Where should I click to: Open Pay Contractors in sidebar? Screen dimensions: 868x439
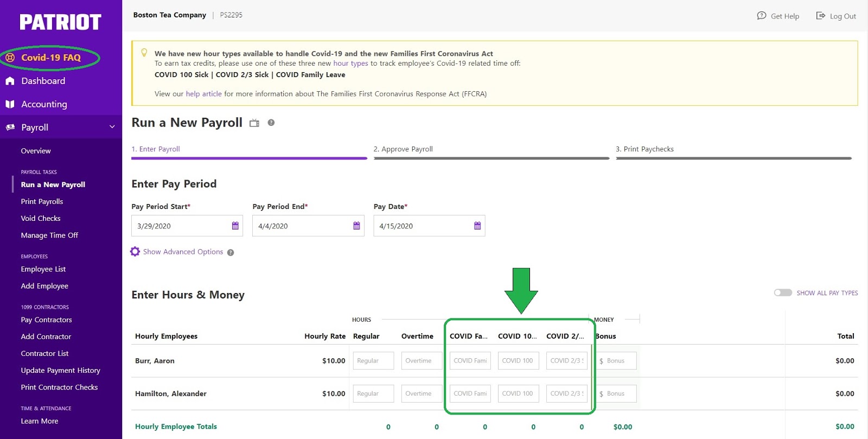46,320
